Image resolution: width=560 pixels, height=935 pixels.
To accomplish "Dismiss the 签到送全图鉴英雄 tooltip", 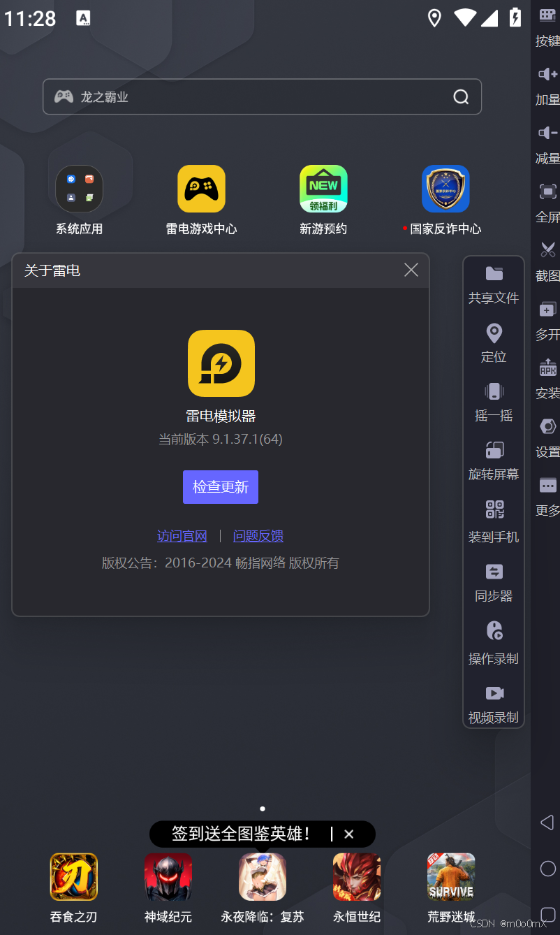I will [x=349, y=834].
